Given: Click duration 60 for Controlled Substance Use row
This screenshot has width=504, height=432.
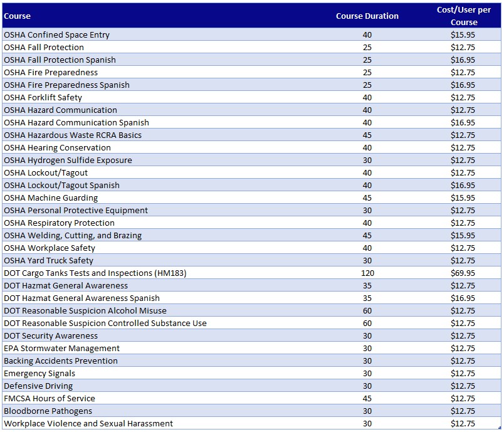Looking at the screenshot, I should 367,323.
